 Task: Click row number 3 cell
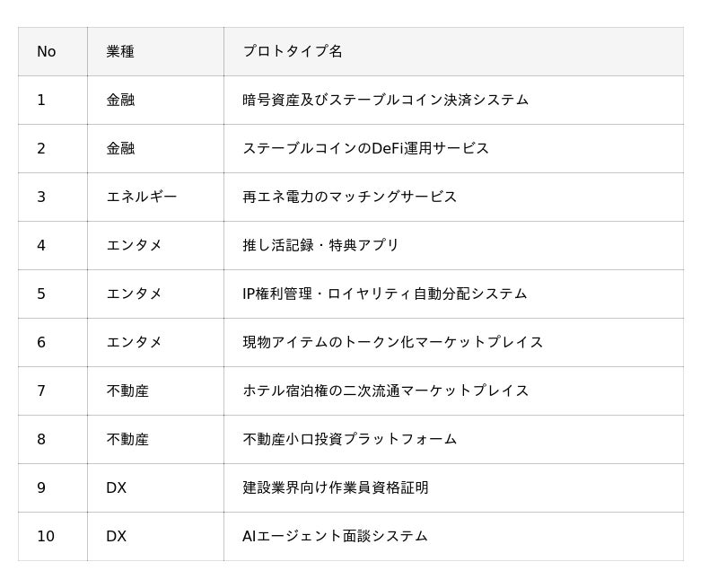pyautogui.click(x=41, y=197)
